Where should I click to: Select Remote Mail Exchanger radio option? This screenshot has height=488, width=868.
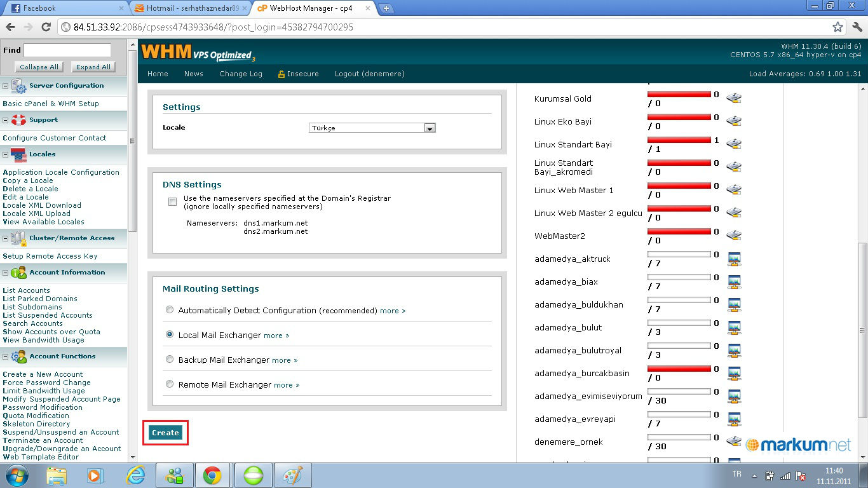coord(170,384)
